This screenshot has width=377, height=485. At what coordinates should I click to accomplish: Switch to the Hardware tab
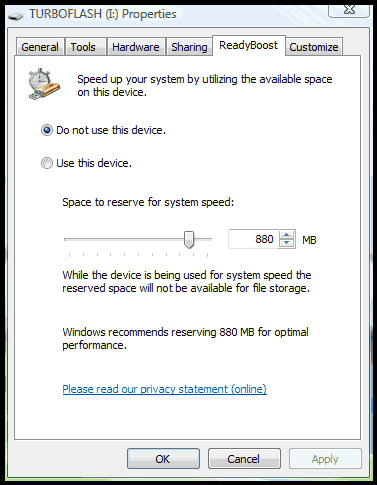click(136, 47)
